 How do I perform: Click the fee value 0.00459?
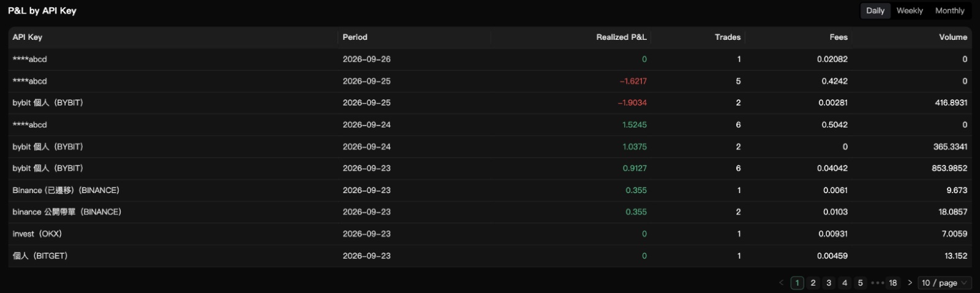coord(833,256)
